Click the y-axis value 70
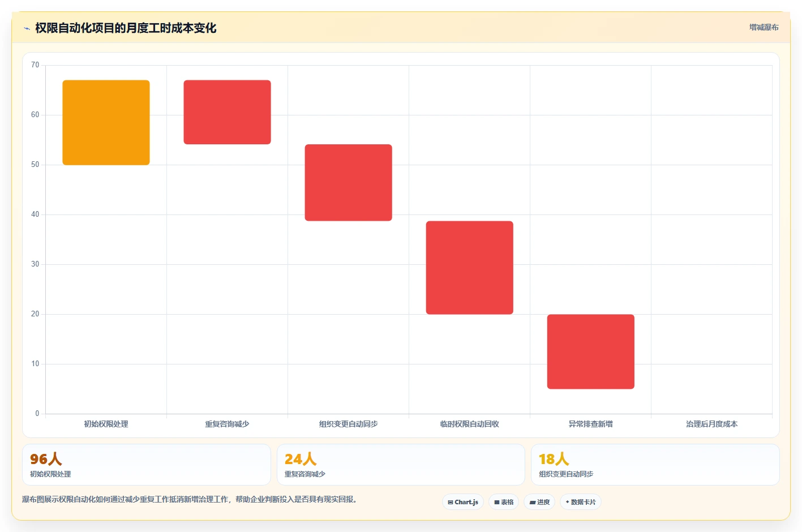Viewport: 802px width, 532px height. [35, 65]
